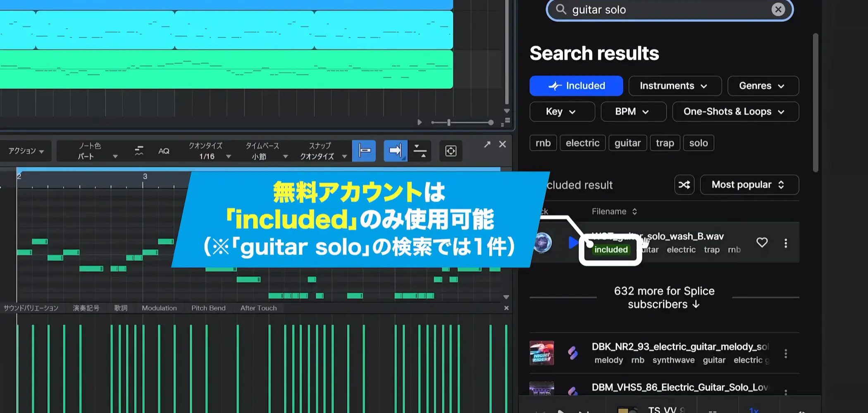Clear the guitar solo search field
The height and width of the screenshot is (413, 868).
coord(778,9)
